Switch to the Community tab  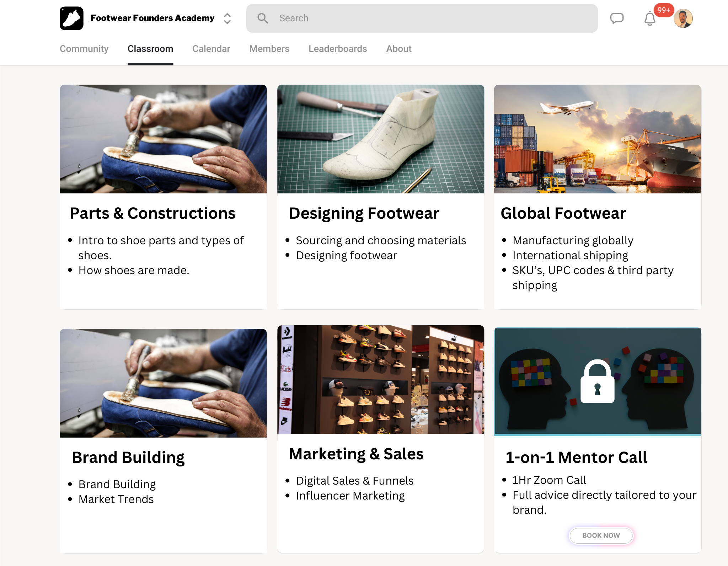click(84, 49)
